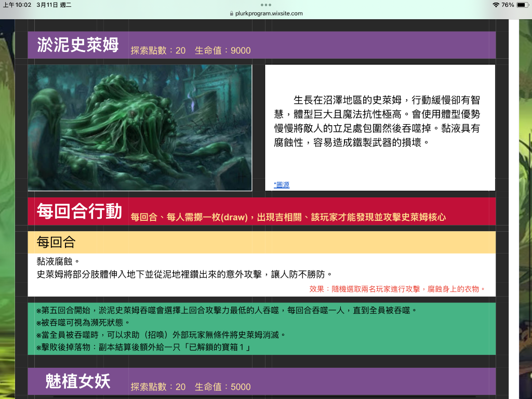Select the slime description paragraph starting 生長在沼澤地區

click(377, 121)
